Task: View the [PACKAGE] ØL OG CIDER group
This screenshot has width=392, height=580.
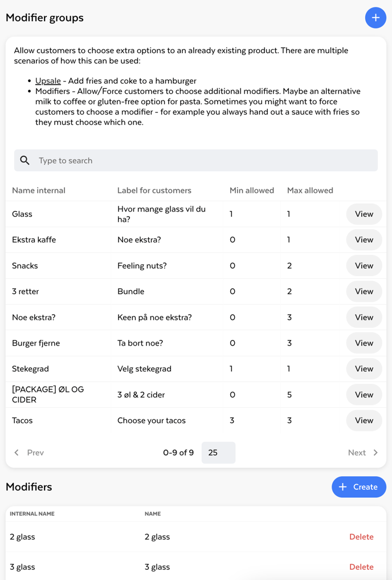Action: click(x=364, y=395)
